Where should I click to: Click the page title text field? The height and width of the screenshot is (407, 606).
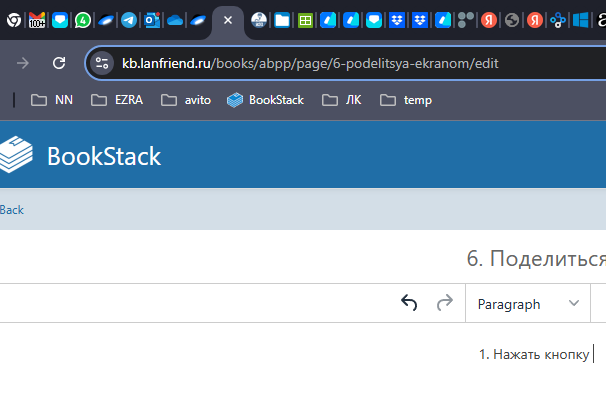pos(535,259)
